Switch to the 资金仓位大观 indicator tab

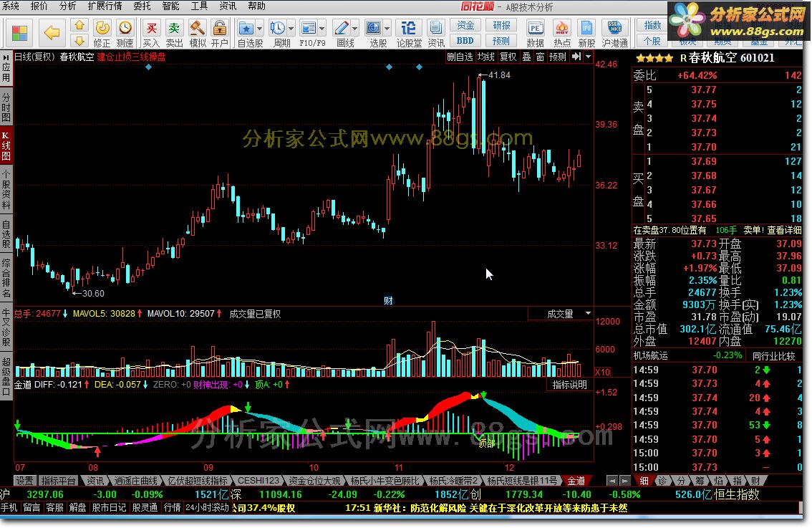[314, 481]
